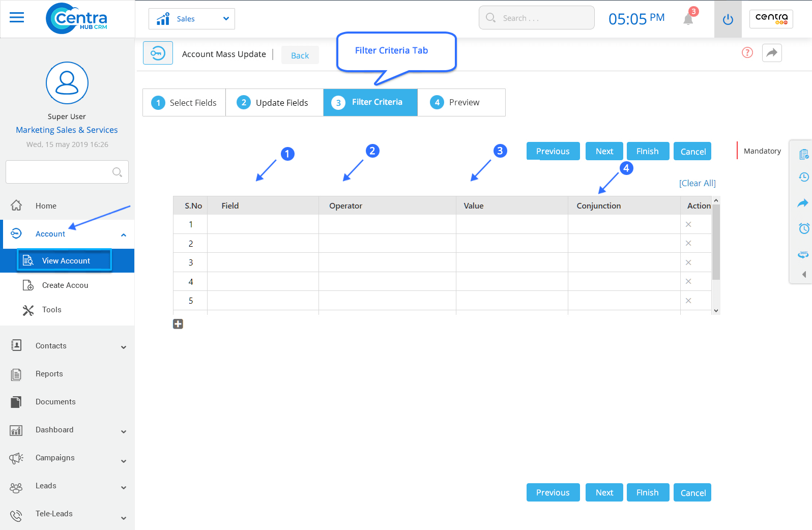Open the hamburger menu
This screenshot has height=530, width=812.
(17, 18)
